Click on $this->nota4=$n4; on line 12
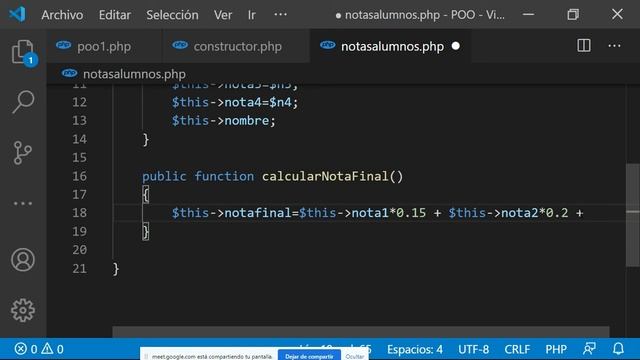640x360 pixels. tap(235, 102)
